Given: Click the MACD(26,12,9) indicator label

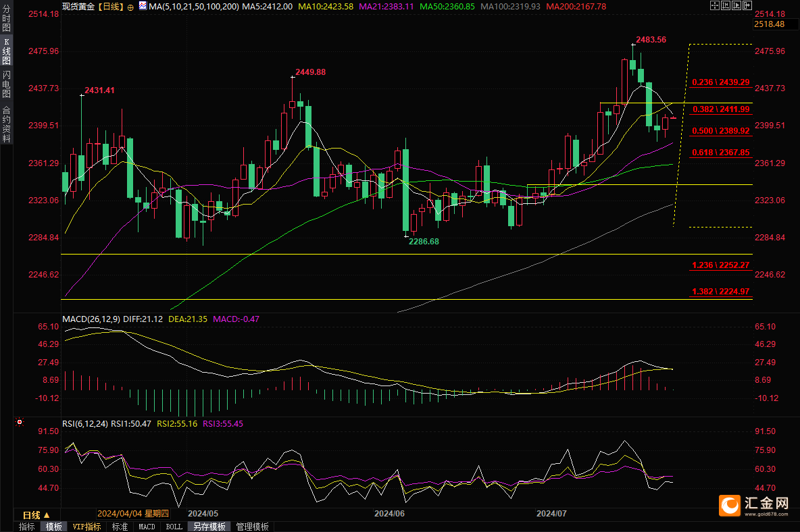Looking at the screenshot, I should pyautogui.click(x=91, y=319).
